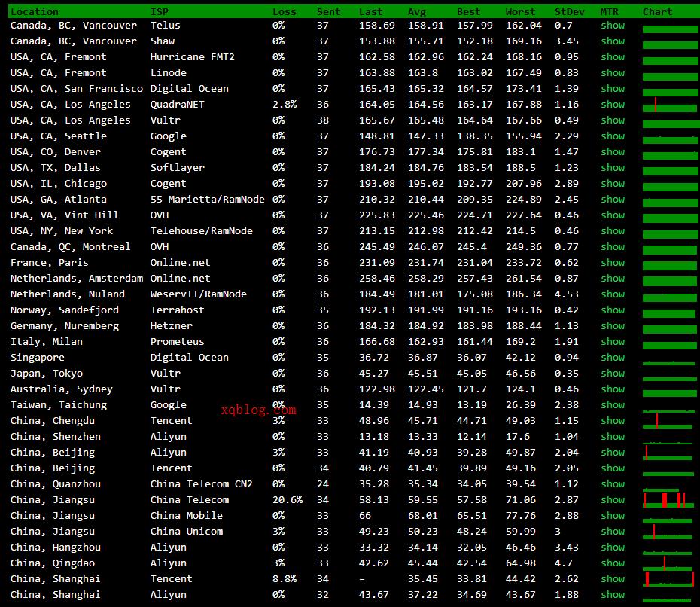Show MTR for Hangzhou Aliyun
700x607 pixels.
click(x=613, y=548)
